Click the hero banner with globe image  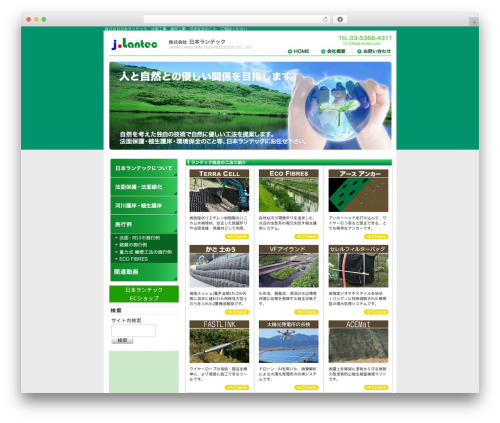(250, 106)
